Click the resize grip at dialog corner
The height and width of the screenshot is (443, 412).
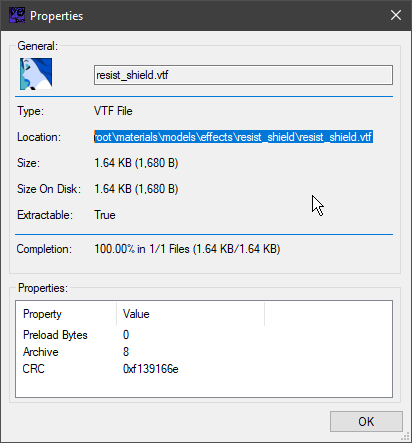tap(406, 437)
